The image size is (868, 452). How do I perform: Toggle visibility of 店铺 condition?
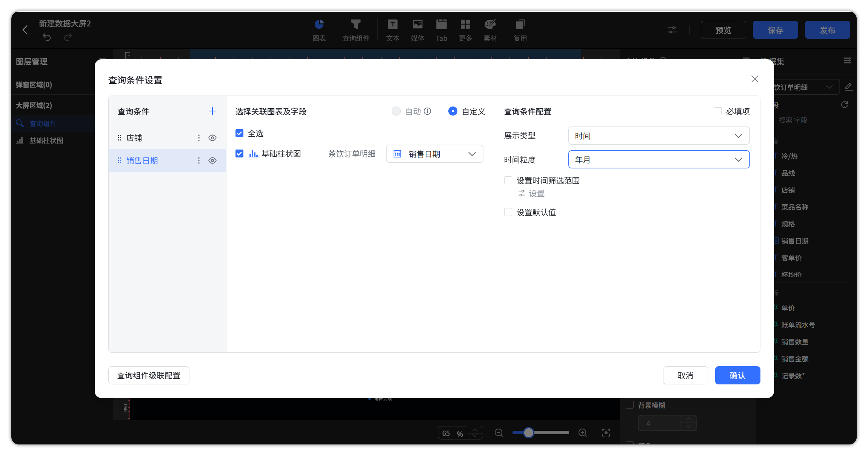(x=212, y=138)
